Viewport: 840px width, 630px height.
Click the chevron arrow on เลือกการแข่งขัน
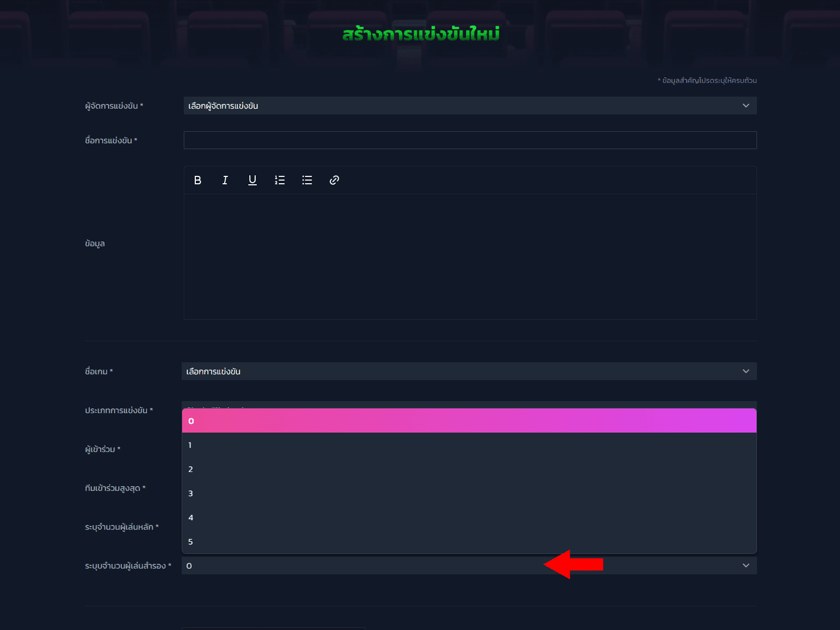click(x=745, y=371)
